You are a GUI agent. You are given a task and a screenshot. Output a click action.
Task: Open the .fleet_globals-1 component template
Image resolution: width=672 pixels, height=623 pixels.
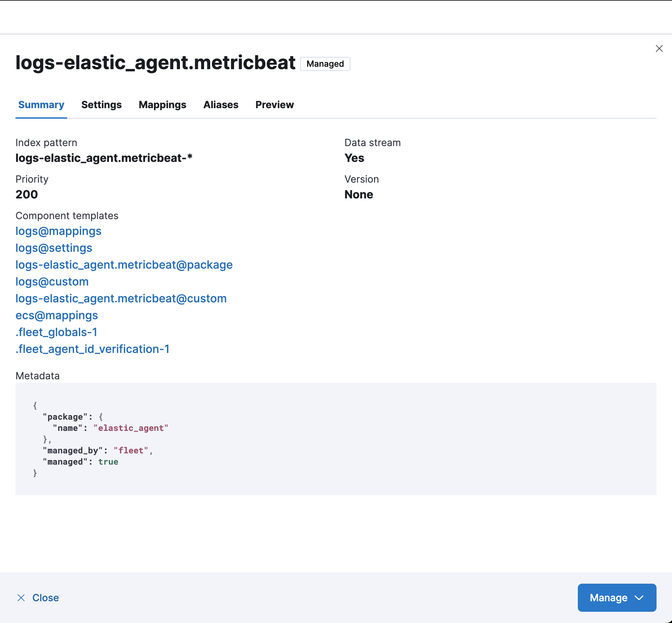click(x=56, y=332)
